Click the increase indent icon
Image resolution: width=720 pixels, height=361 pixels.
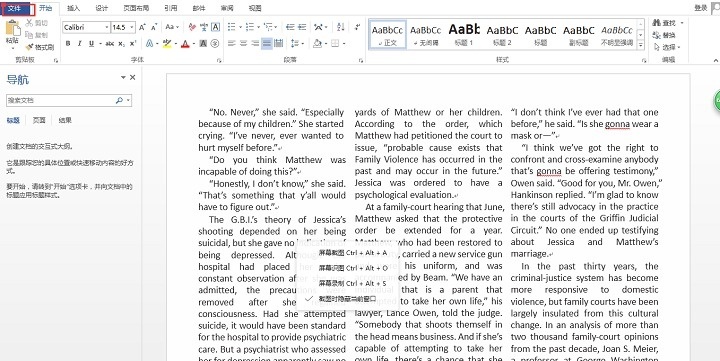pyautogui.click(x=302, y=27)
